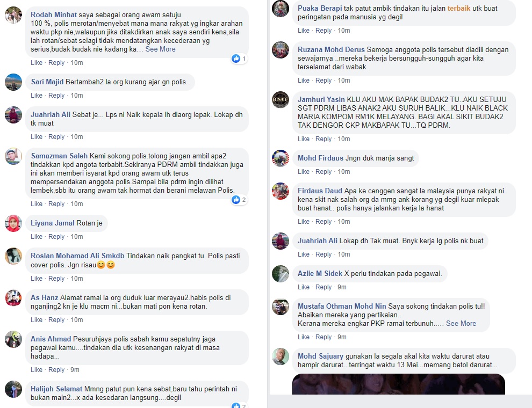Open Liyana Jamal's avatar
532x408 pixels.
click(13, 223)
